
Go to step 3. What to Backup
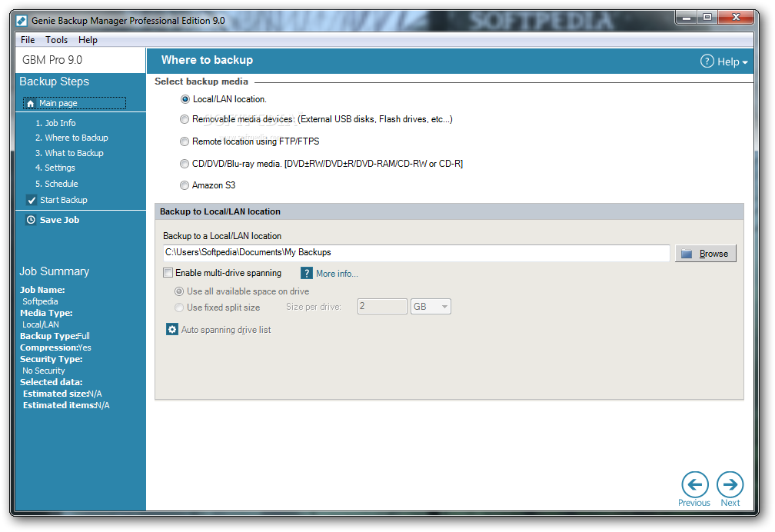coord(69,153)
